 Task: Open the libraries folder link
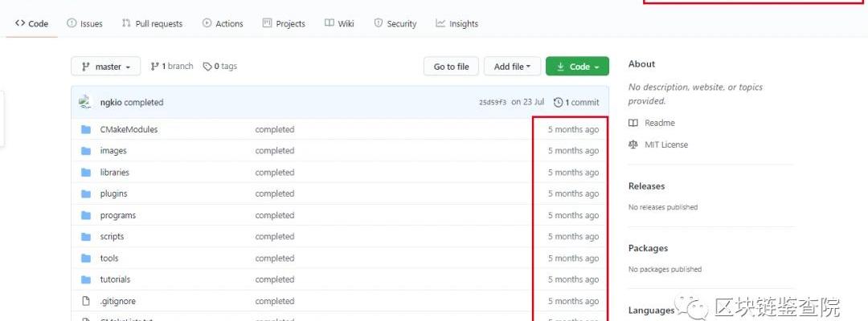click(x=114, y=173)
